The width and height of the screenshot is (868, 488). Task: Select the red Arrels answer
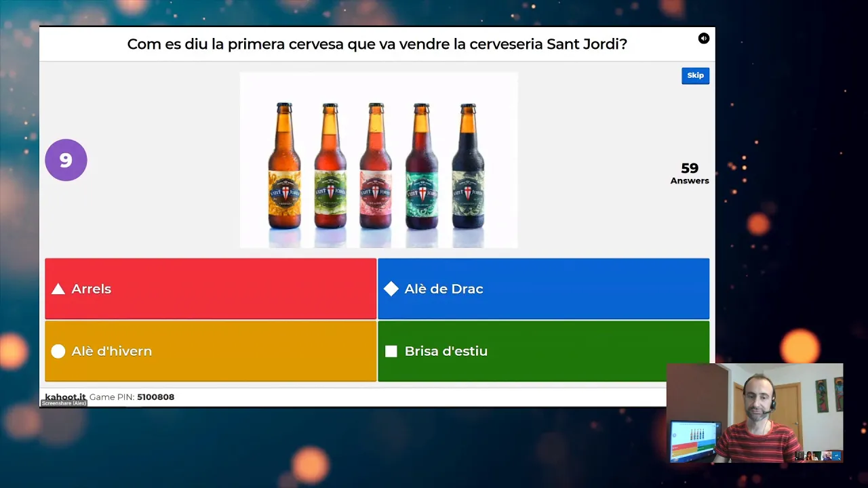(210, 289)
